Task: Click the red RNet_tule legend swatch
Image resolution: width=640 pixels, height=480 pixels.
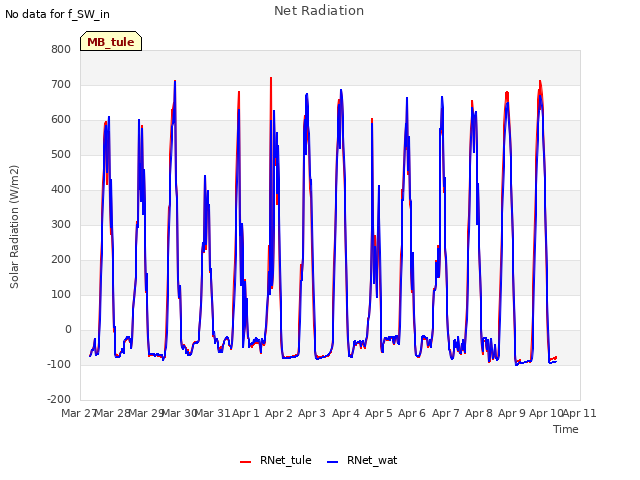Action: click(245, 462)
